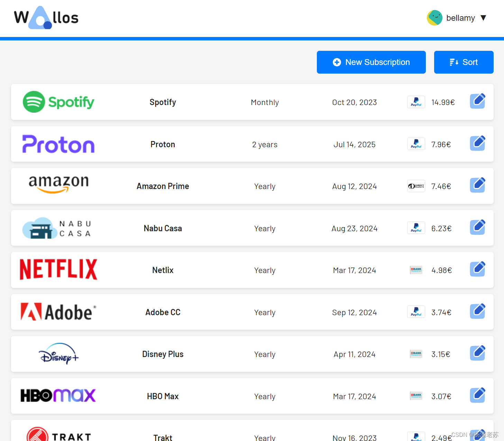504x441 pixels.
Task: Click the Disney+ logo
Action: pyautogui.click(x=59, y=354)
